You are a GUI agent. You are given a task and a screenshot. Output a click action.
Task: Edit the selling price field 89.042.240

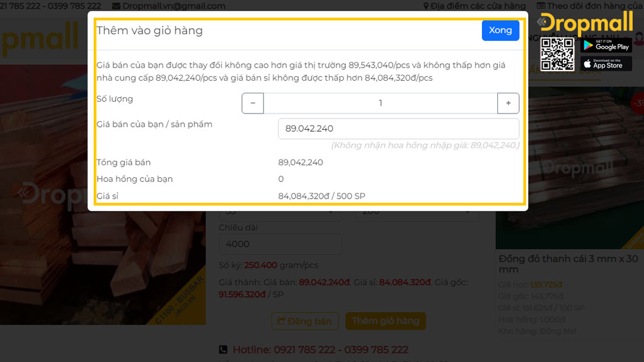[x=398, y=129]
